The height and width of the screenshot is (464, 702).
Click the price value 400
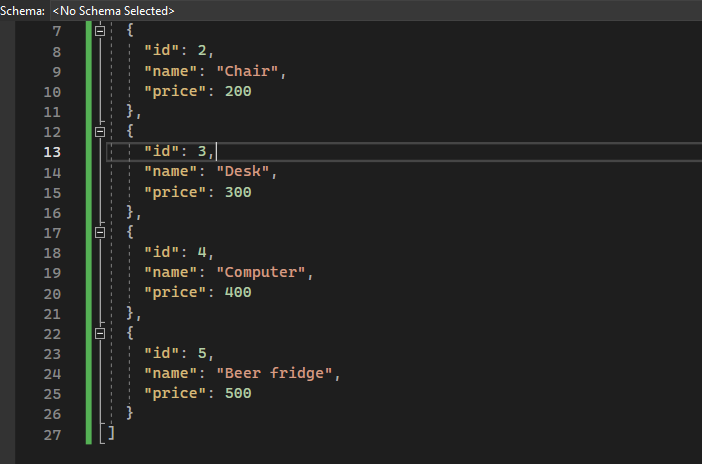click(238, 292)
